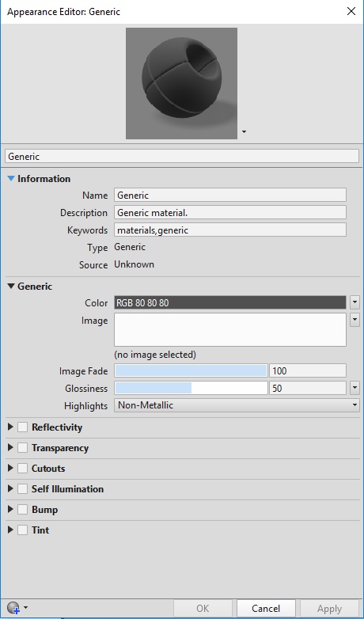Image resolution: width=364 pixels, height=619 pixels.
Task: Click the Apply button
Action: (330, 609)
